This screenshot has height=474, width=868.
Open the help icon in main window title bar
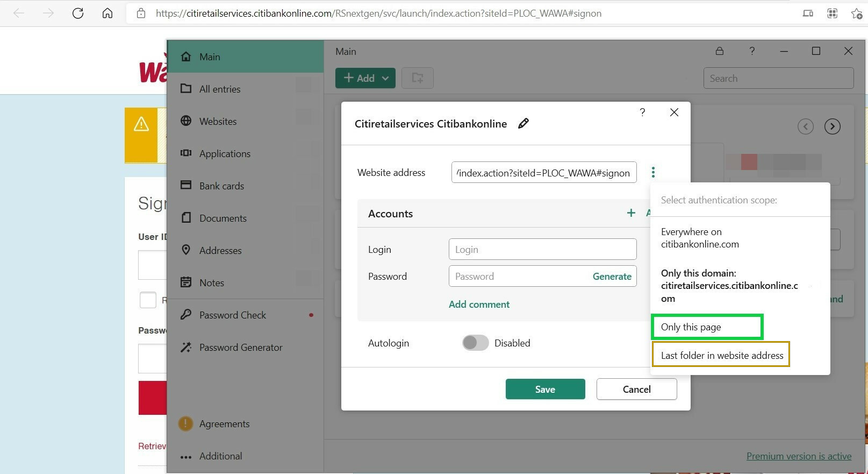point(752,51)
